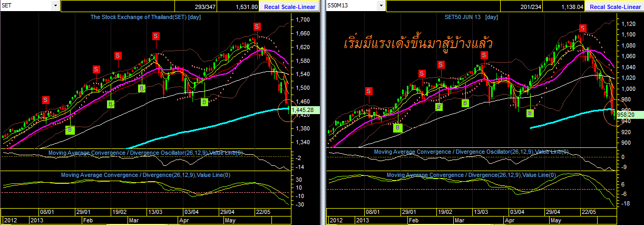
Task: Click the 900 price axis value on SET50 chart
Action: click(627, 143)
